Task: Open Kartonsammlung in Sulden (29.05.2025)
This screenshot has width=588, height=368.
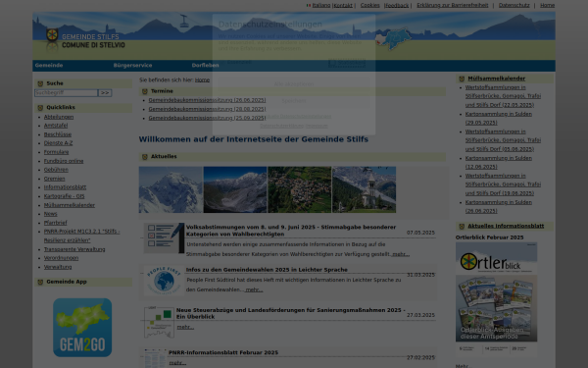Action: coord(499,119)
